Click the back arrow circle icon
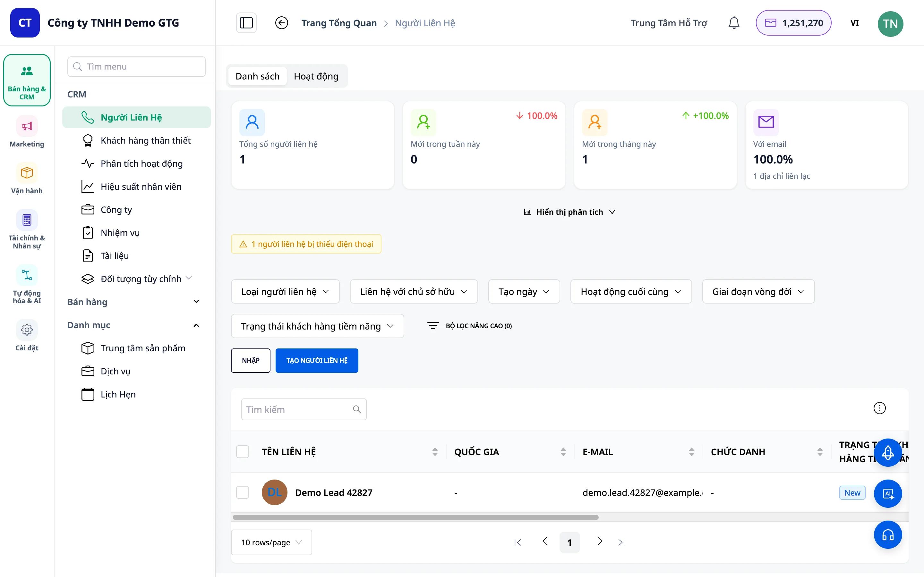 (x=281, y=23)
